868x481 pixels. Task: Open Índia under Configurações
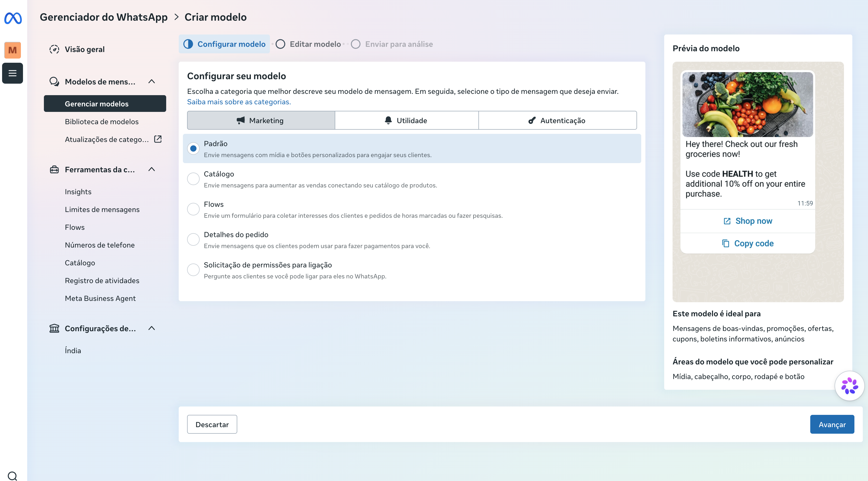click(73, 351)
